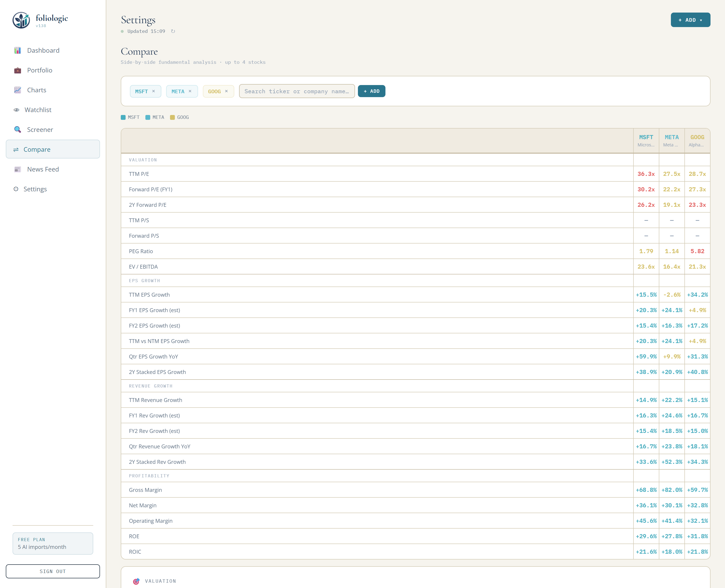Viewport: 725px width, 588px height.
Task: Click the foliologic logo icon
Action: click(21, 20)
